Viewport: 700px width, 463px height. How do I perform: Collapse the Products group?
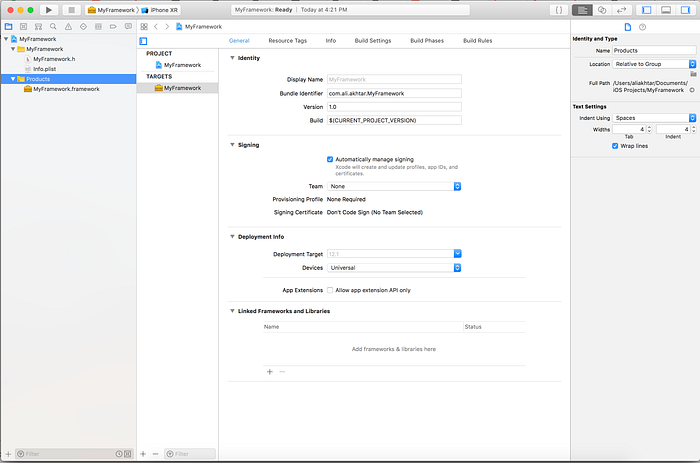coord(13,79)
